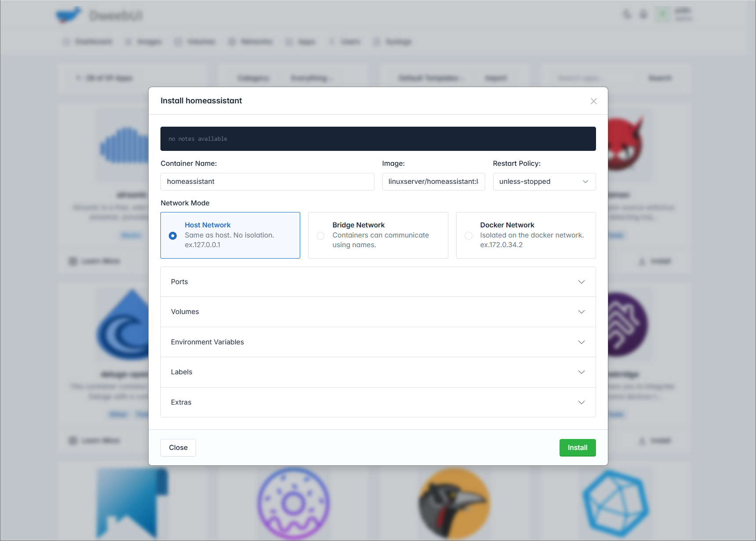Expand the Ports section
The height and width of the screenshot is (541, 756).
(378, 282)
